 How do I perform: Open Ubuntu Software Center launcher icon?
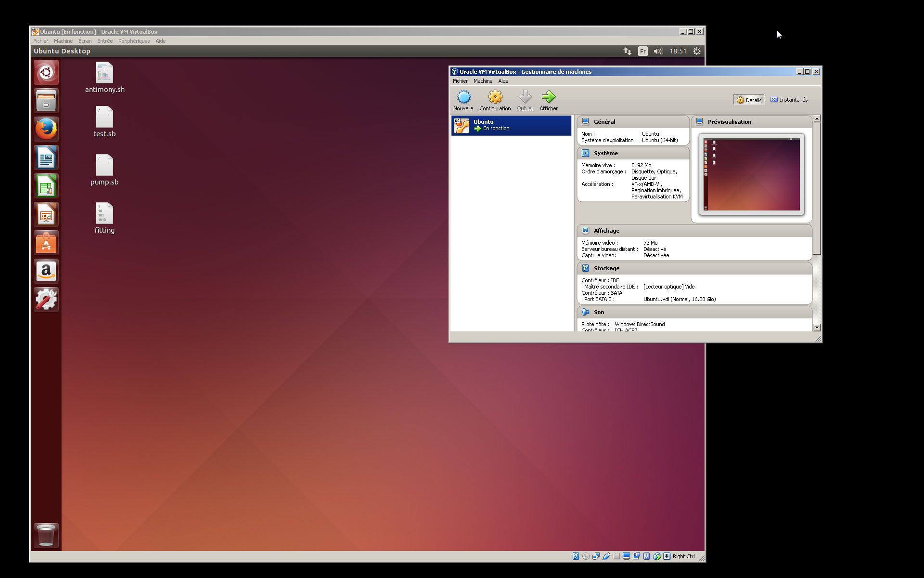pyautogui.click(x=46, y=243)
